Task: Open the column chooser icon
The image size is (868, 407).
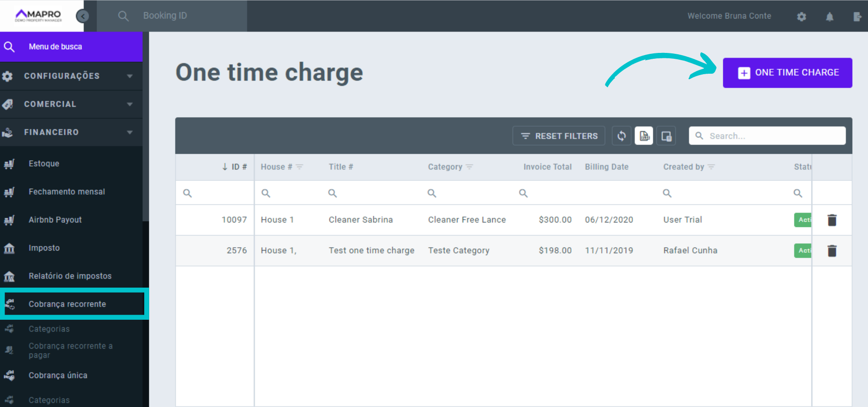Action: tap(666, 136)
